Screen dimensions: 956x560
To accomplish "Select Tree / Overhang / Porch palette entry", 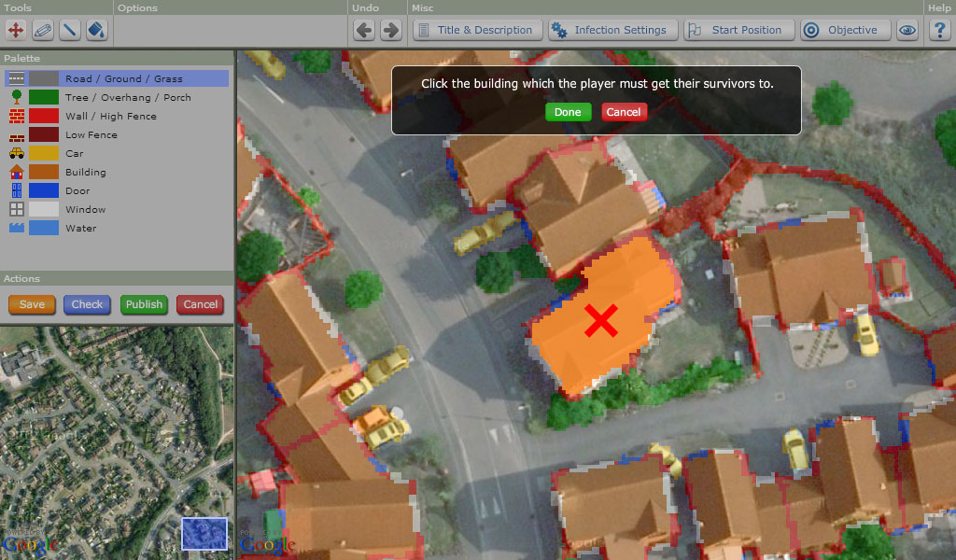I will (x=117, y=97).
